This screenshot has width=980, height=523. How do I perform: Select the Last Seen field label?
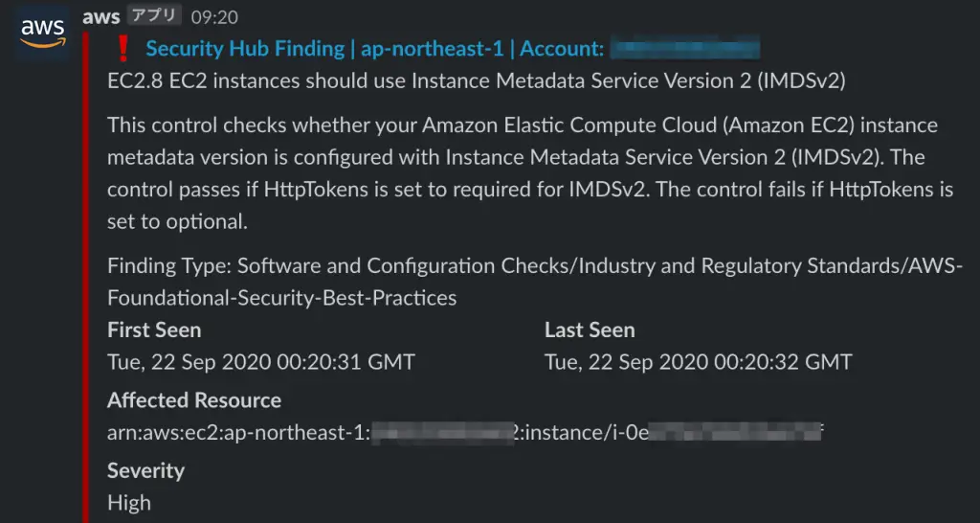[590, 330]
